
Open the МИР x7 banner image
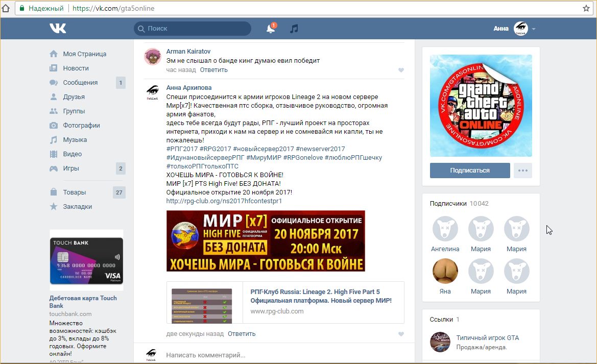266,241
